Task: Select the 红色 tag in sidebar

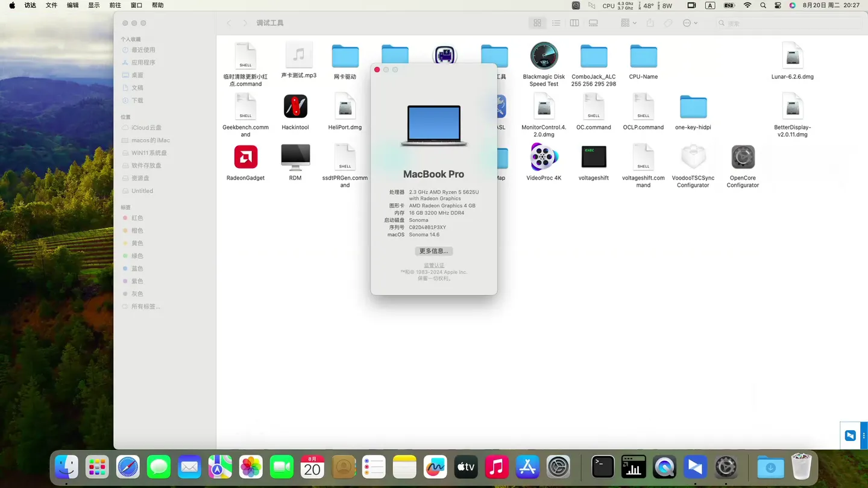Action: tap(137, 218)
